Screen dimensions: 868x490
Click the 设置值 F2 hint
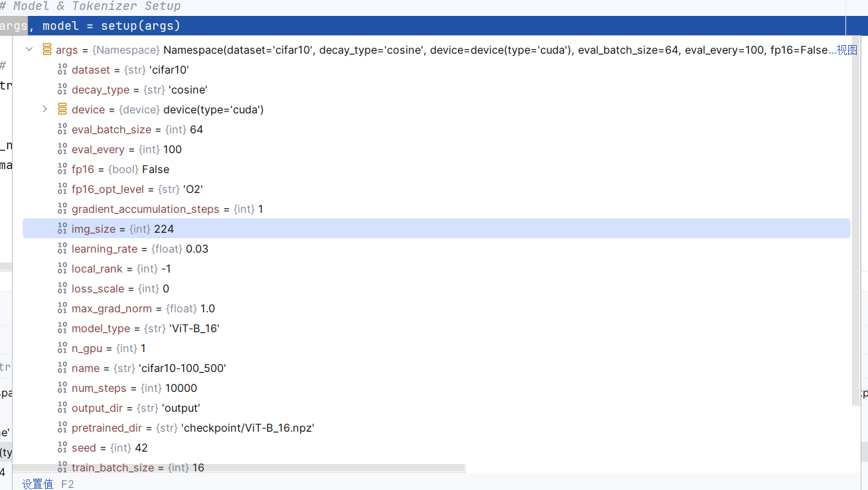(x=48, y=484)
